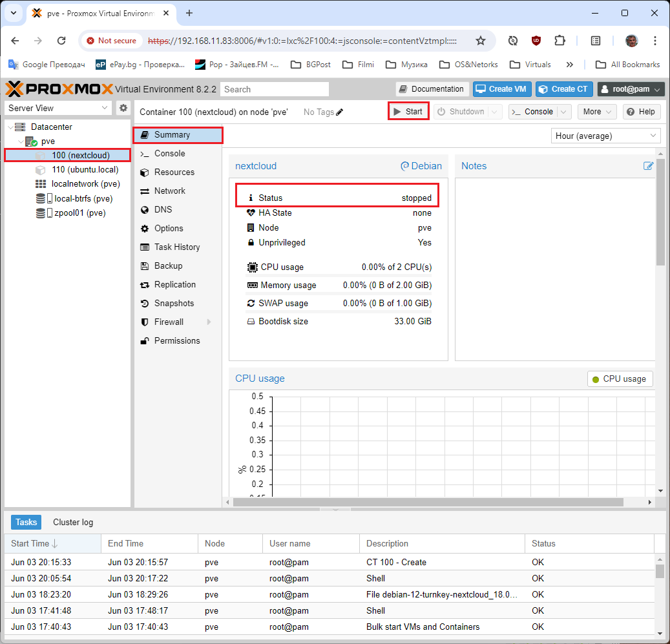Open root@pam user menu
This screenshot has width=670, height=644.
click(631, 89)
